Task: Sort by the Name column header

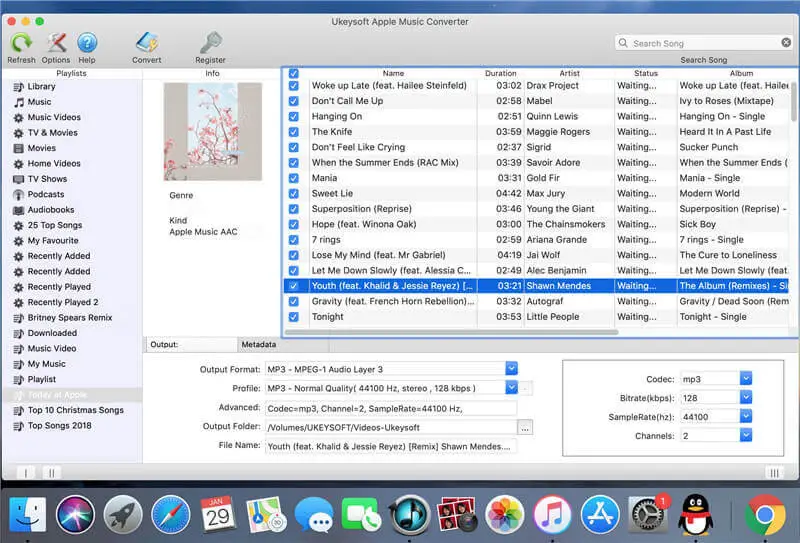Action: 393,73
